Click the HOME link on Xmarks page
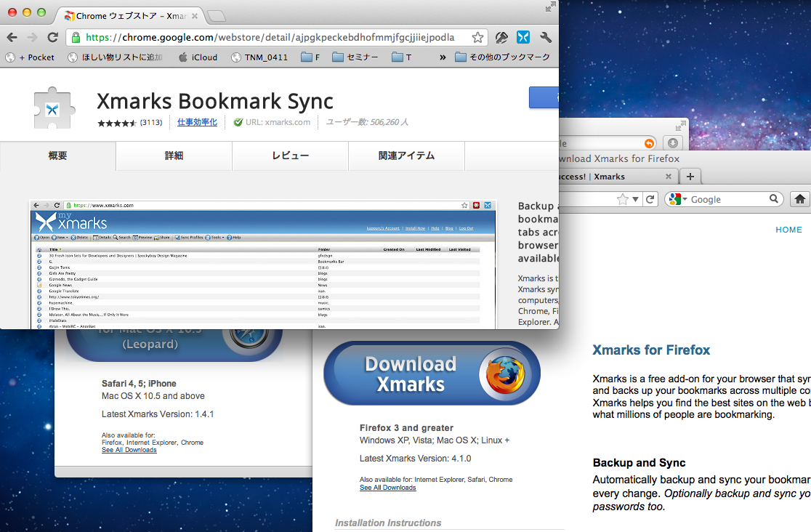This screenshot has height=532, width=811. click(788, 230)
